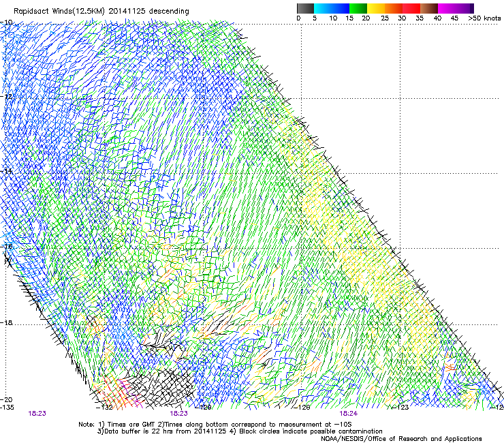Click the black contaminated wind barbs cluster near -130
The width and height of the screenshot is (504, 443).
pyautogui.click(x=161, y=388)
